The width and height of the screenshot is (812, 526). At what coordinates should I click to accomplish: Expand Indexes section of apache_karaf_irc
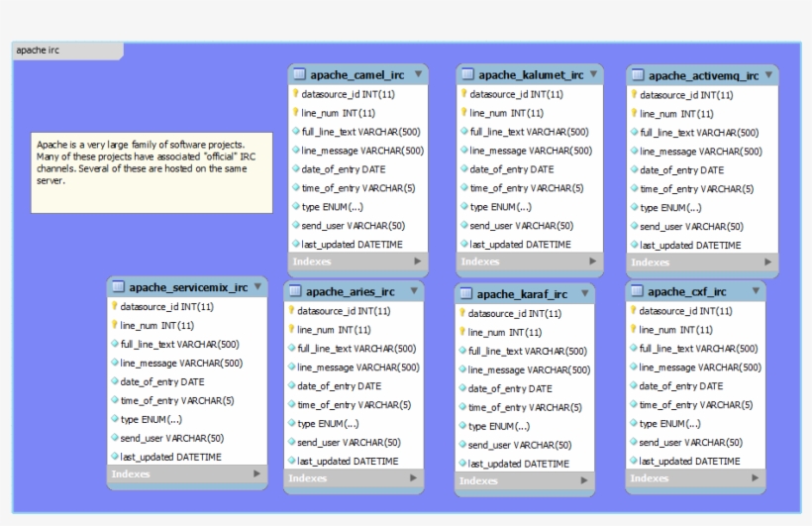(x=583, y=480)
